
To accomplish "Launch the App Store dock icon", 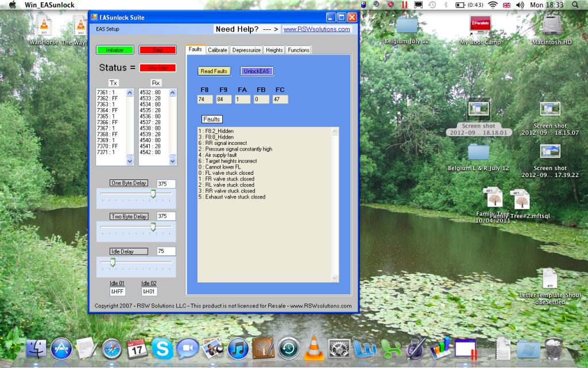I will coord(61,348).
